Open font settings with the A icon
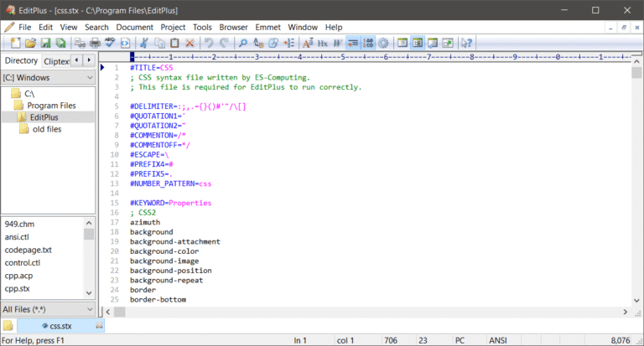The image size is (644, 346). click(x=308, y=43)
